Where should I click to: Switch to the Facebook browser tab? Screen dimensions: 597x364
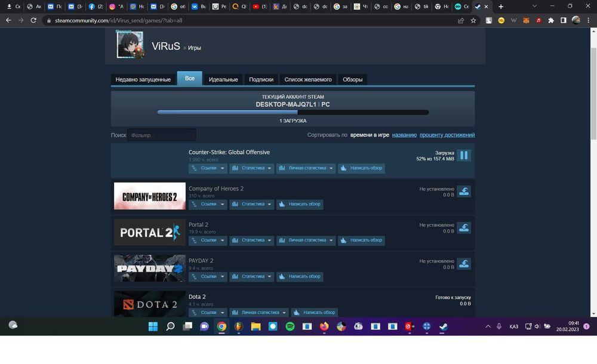point(96,7)
